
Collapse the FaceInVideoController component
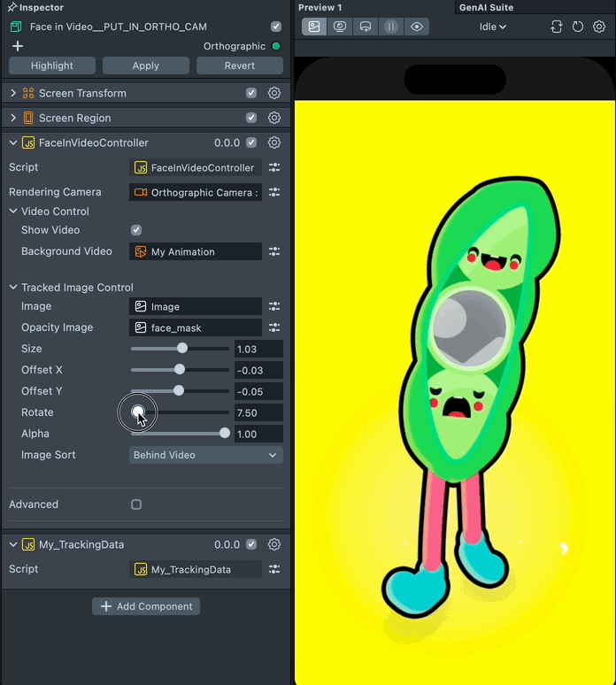click(13, 142)
